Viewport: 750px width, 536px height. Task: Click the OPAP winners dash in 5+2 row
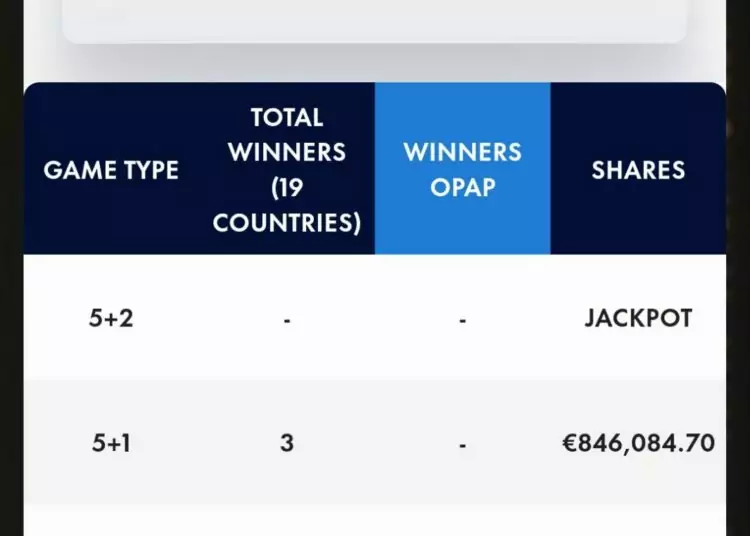(462, 320)
